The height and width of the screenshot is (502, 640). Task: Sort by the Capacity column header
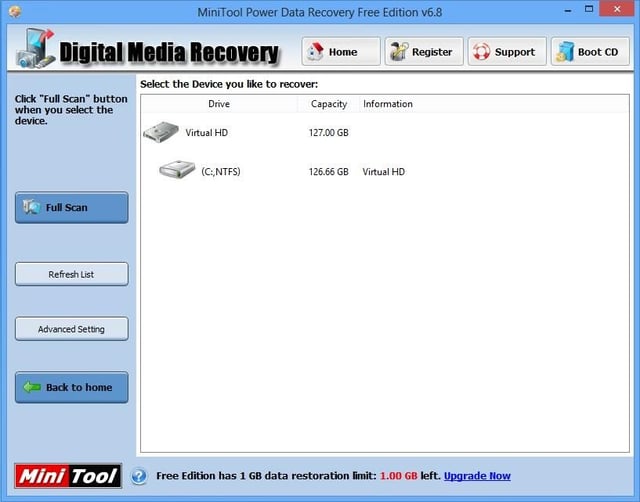[329, 104]
